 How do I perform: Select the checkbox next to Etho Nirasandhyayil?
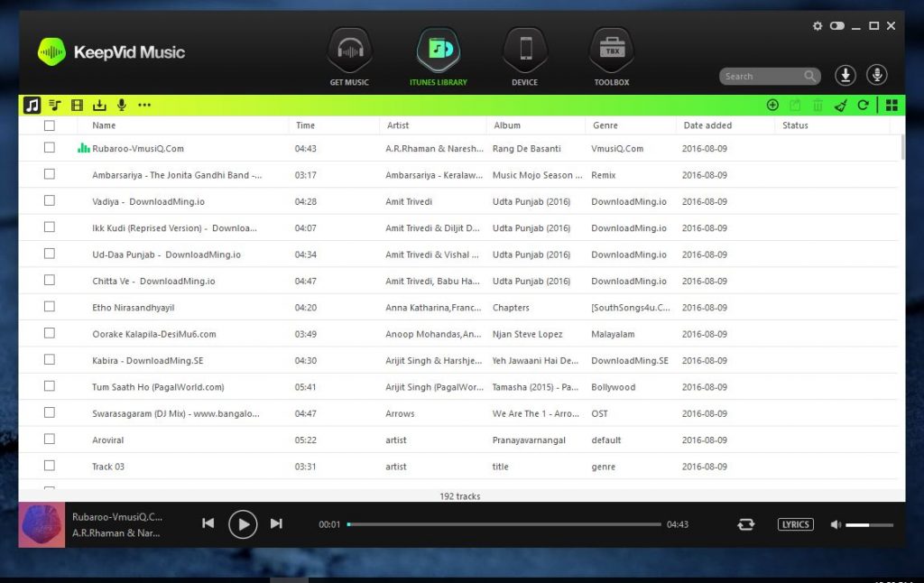click(50, 307)
